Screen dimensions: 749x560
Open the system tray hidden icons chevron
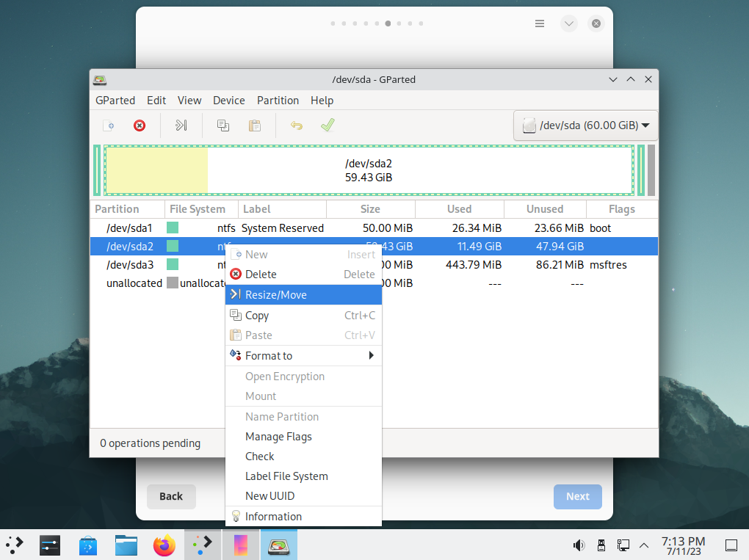coord(643,545)
